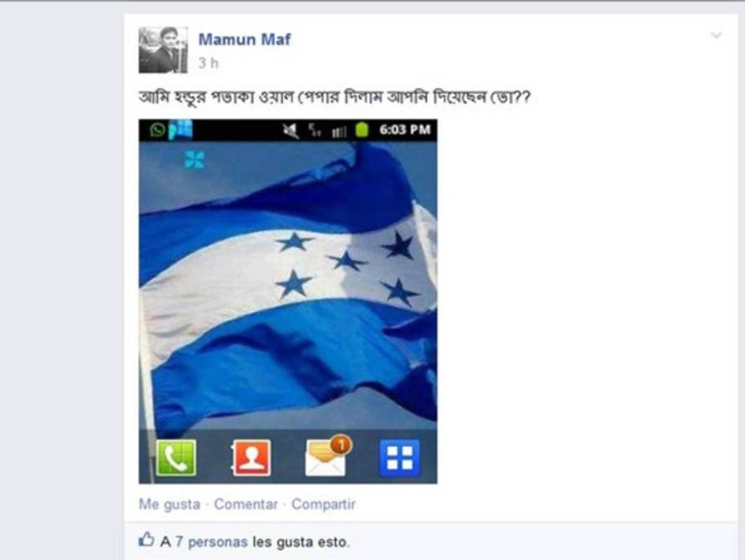This screenshot has height=560, width=745.
Task: Click the Comentar link
Action: [x=246, y=504]
